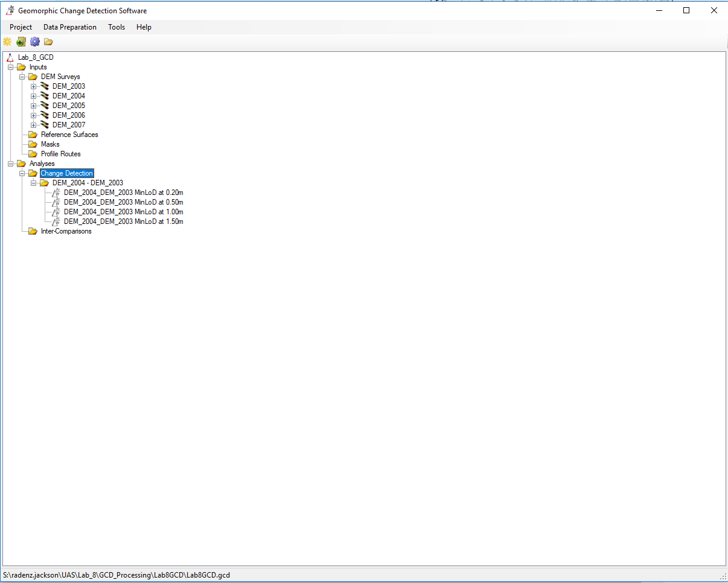
Task: Open the Data Preparation menu
Action: 70,27
